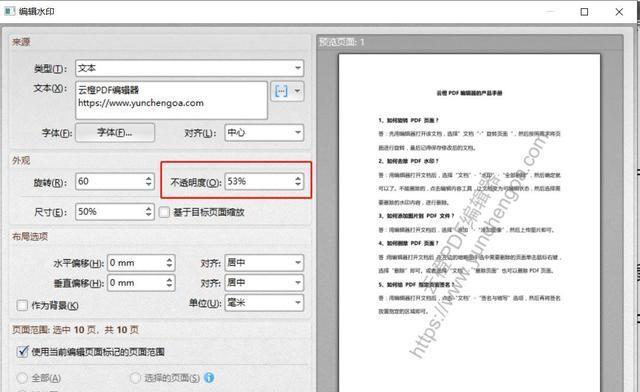Decrease the 旋转 rotation value with down arrow
Screen dimensions: 640x392
pyautogui.click(x=149, y=185)
